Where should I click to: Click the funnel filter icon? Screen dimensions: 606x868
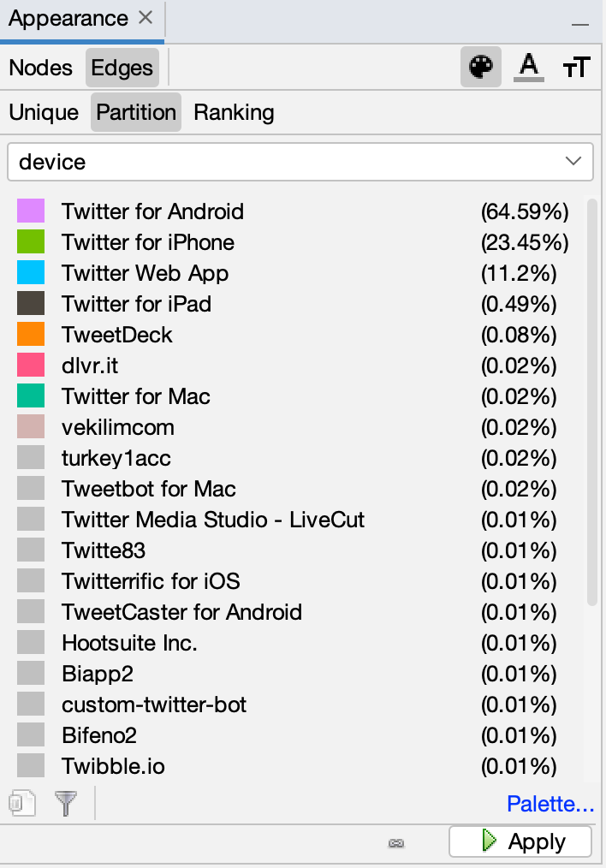66,803
